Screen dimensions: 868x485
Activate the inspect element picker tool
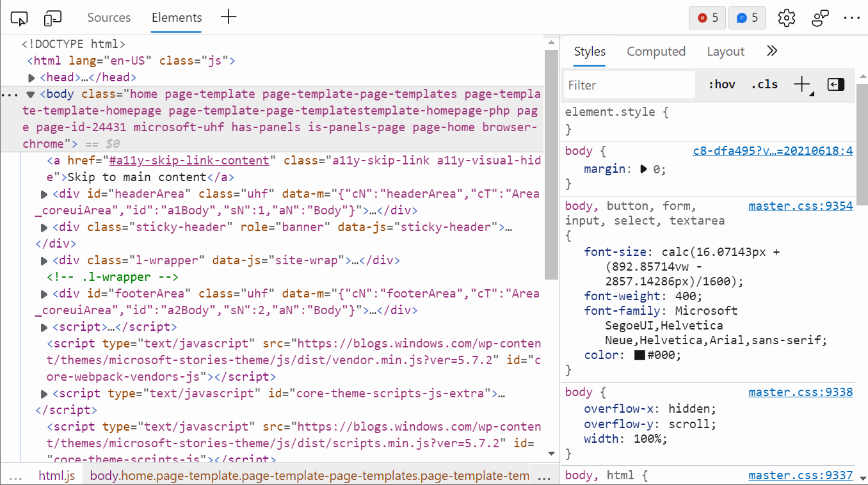(x=20, y=18)
